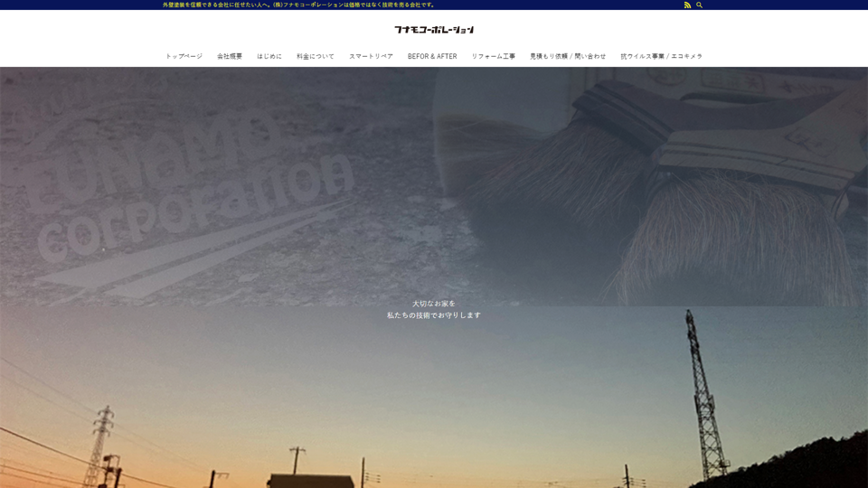Open the RSS feed icon
This screenshot has width=868, height=488.
687,5
